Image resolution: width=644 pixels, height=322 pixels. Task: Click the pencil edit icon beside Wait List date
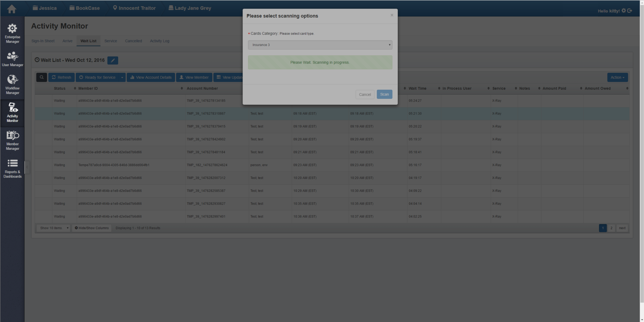click(x=113, y=60)
